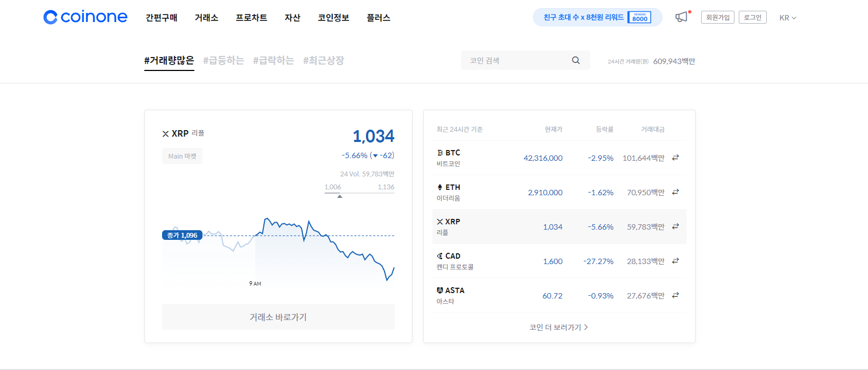Click the 최근 24시간 기준 header text
Viewport: 868px width, 370px height.
(459, 130)
